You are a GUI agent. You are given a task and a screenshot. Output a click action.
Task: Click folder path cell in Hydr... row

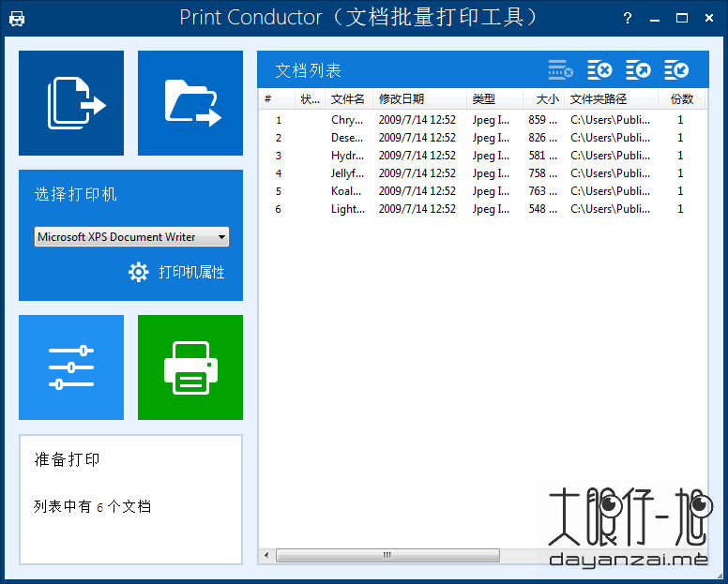click(x=610, y=156)
